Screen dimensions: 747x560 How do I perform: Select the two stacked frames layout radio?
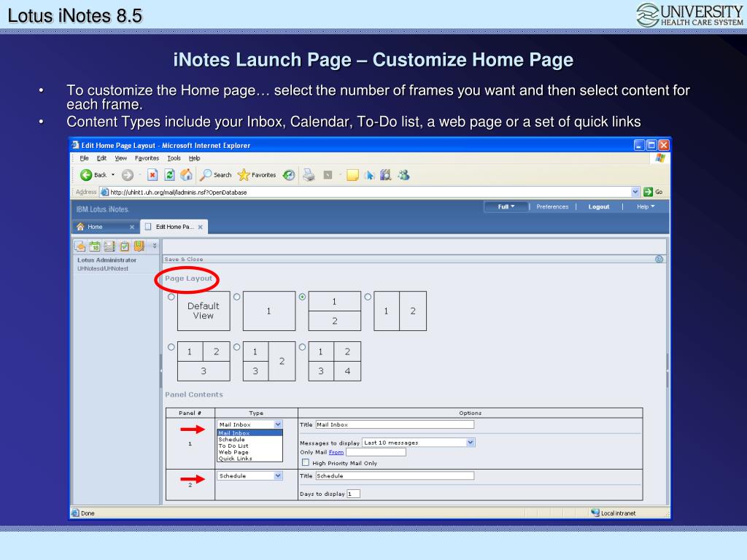pos(302,297)
